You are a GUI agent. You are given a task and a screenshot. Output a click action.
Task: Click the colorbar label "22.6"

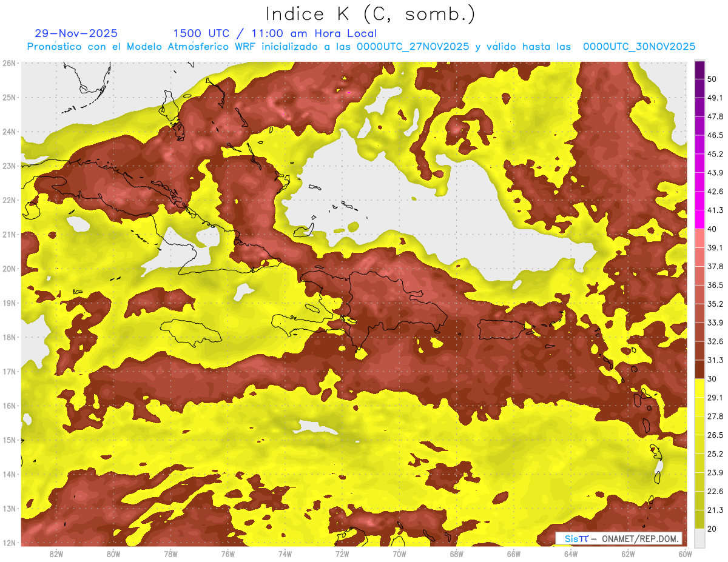(x=716, y=491)
